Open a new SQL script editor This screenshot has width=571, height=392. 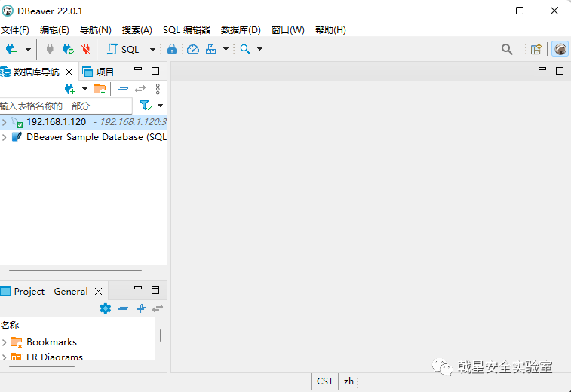click(x=123, y=49)
